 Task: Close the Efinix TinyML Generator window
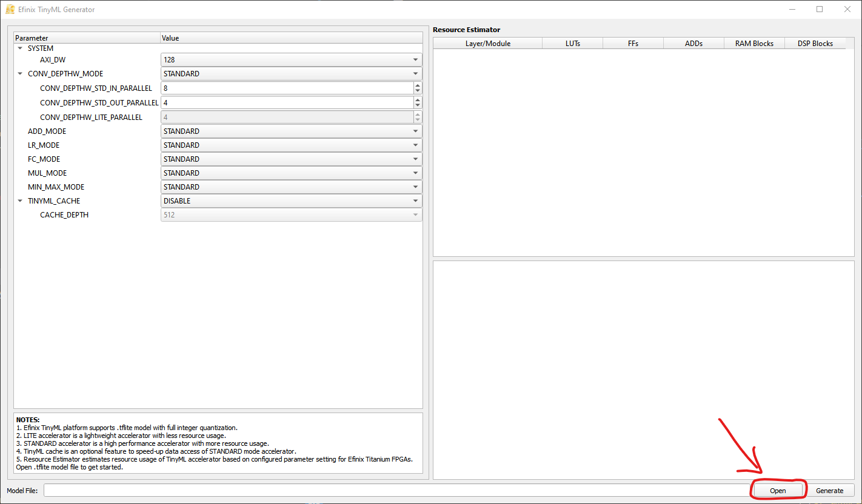point(847,9)
